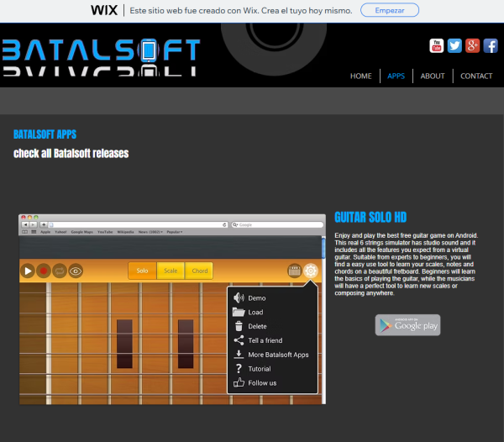Click the question mark icon beside Tutorial
Screen dimensions: 504x442
pos(239,368)
